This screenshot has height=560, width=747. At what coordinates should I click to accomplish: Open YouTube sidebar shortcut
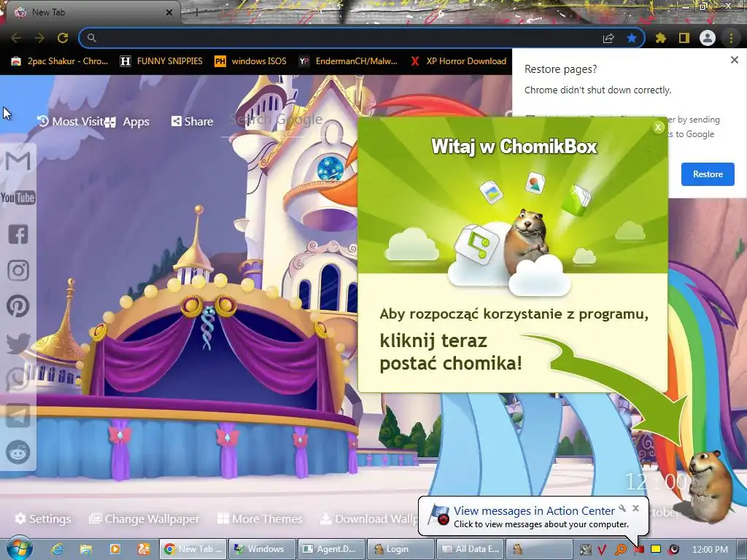(x=18, y=198)
